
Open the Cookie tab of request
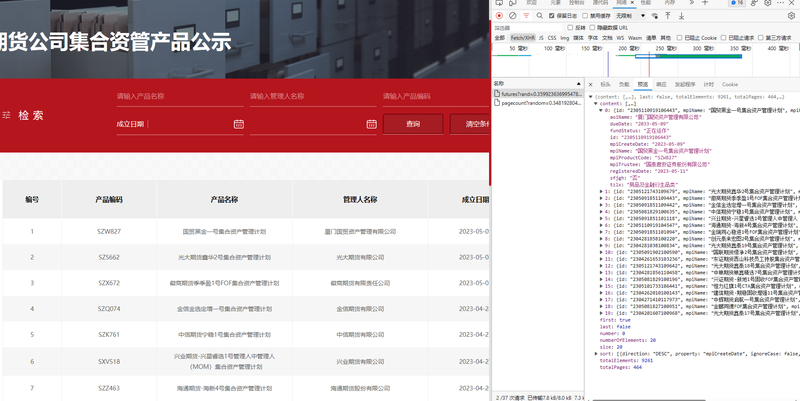coord(730,85)
